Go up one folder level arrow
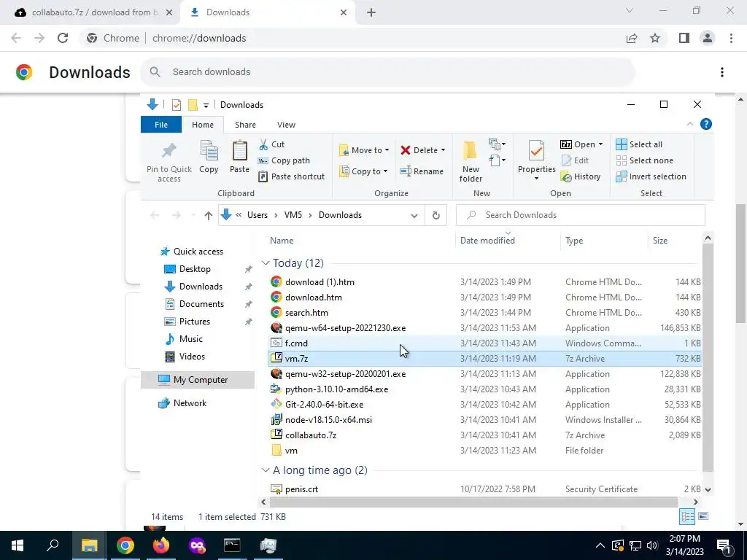This screenshot has width=747, height=560. [x=208, y=215]
